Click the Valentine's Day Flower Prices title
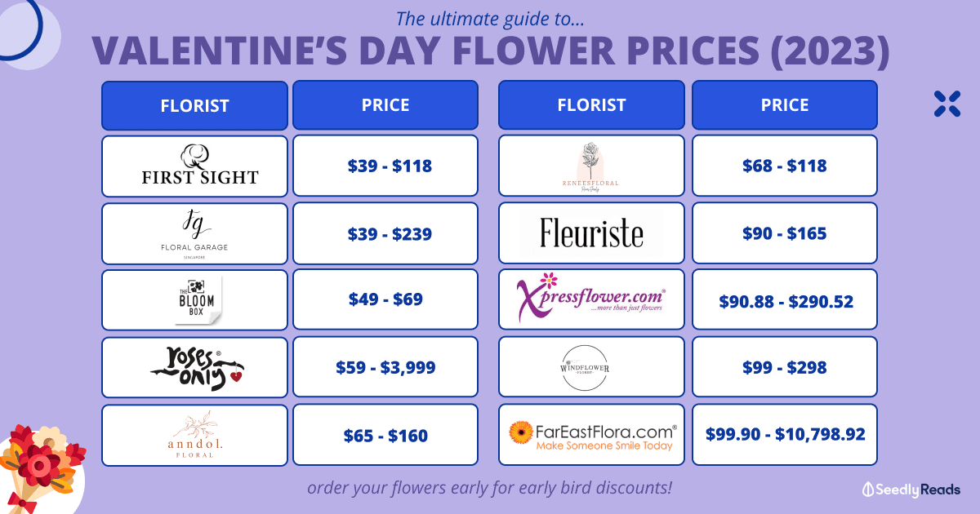 490,49
